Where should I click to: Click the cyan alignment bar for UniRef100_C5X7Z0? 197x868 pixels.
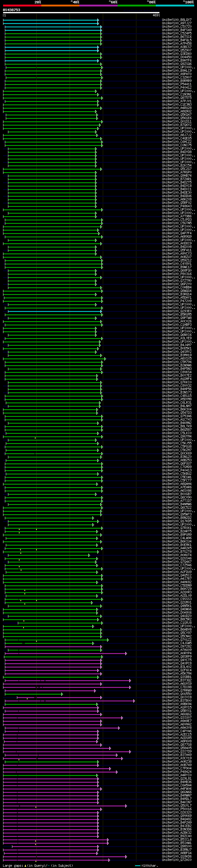53,26
